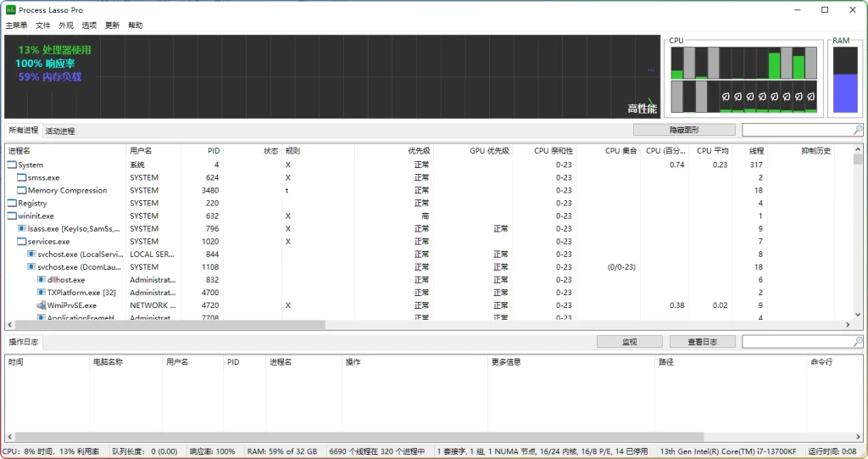Click the process list horizontal scrollbar thumb
The width and height of the screenshot is (868, 459).
click(x=170, y=325)
